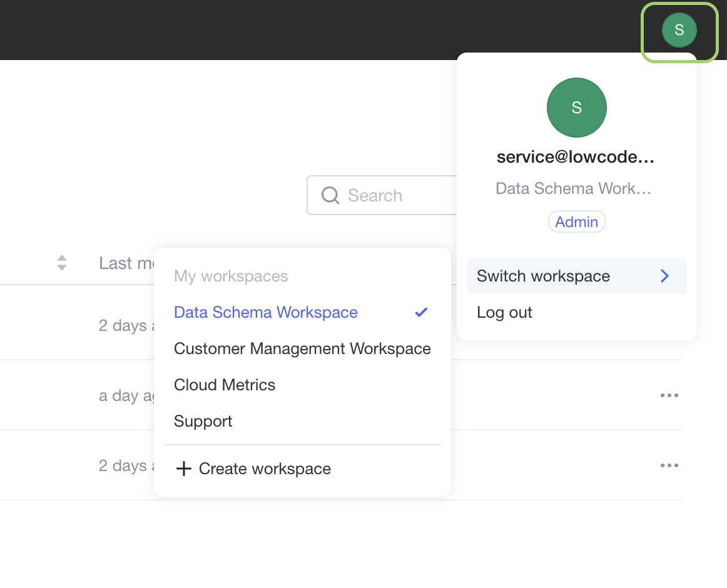Click the sort arrows in the table header

click(61, 263)
